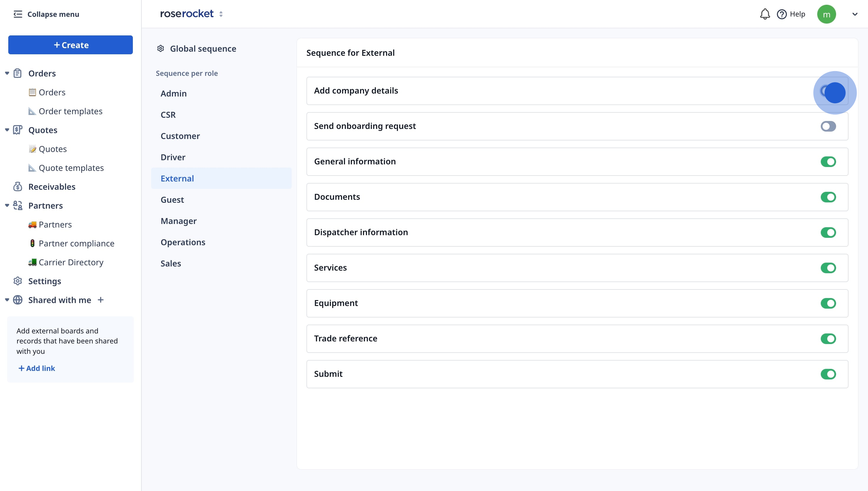The width and height of the screenshot is (868, 491).
Task: Open the Carrier Directory page
Action: click(x=71, y=262)
